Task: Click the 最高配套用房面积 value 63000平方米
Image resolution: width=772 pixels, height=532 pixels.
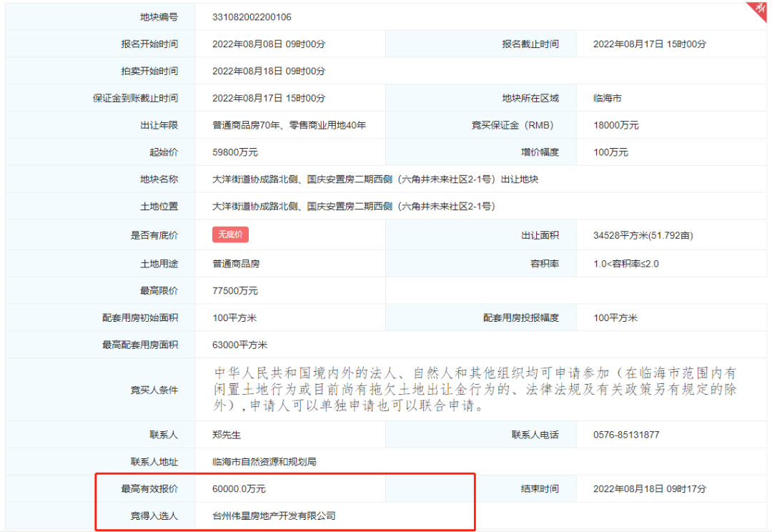Action: [239, 345]
